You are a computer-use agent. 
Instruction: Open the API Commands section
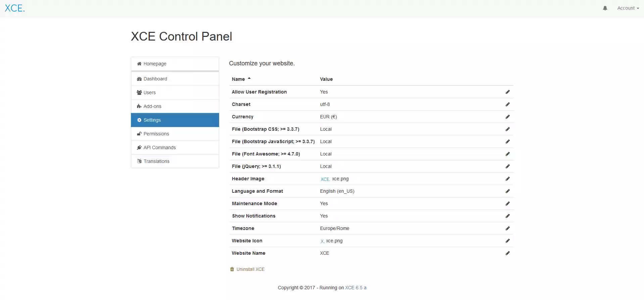(x=175, y=147)
